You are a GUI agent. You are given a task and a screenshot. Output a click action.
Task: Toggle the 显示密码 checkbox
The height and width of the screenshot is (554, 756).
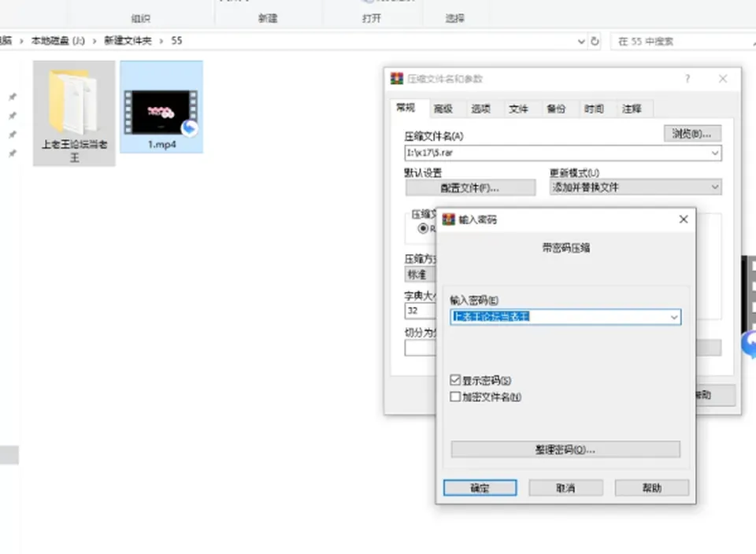tap(454, 380)
